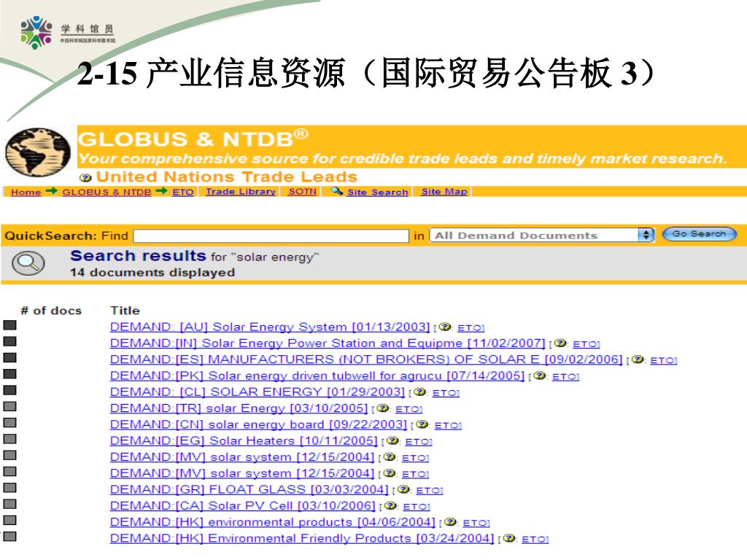
Task: Open GLOBUS & NTDB navigation link
Action: [107, 192]
